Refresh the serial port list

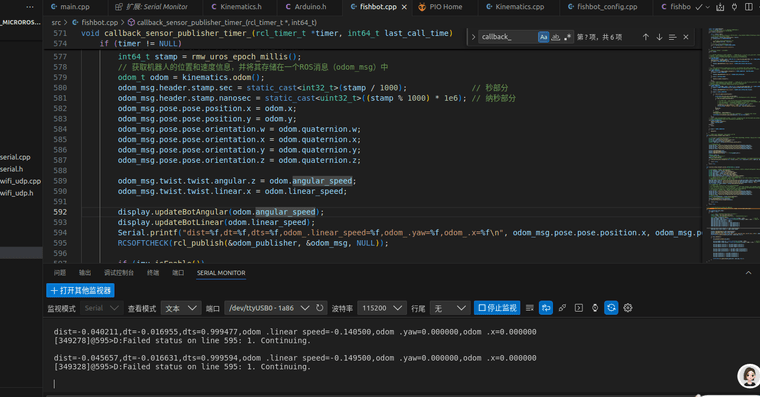tap(319, 308)
